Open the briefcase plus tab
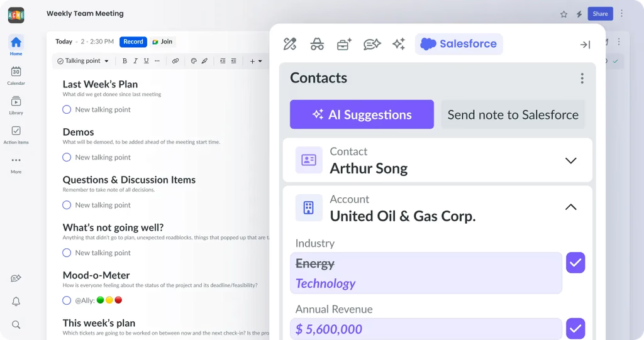The image size is (644, 340). [x=344, y=44]
